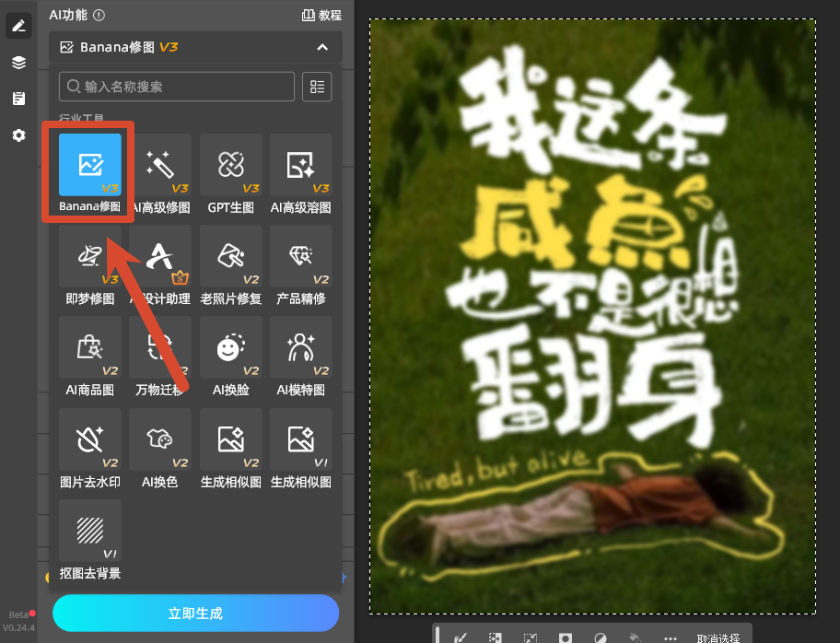Choose the 图片去水印 watermark removal tool

coord(90,439)
